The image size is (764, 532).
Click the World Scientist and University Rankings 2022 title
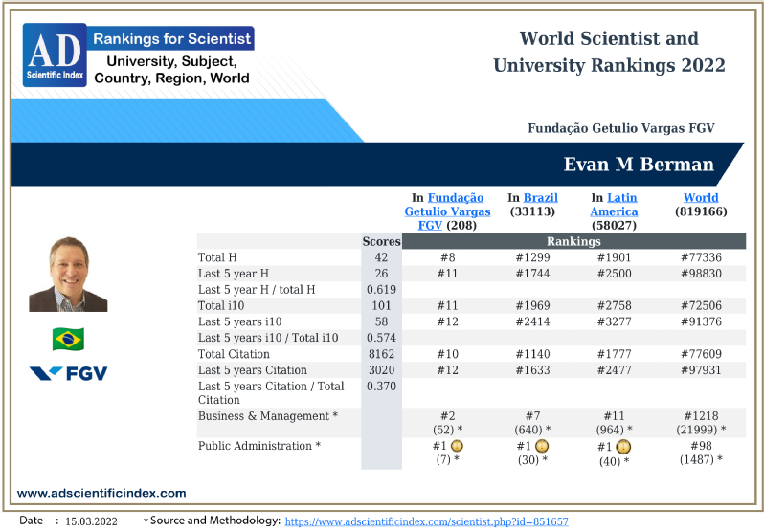coord(609,52)
